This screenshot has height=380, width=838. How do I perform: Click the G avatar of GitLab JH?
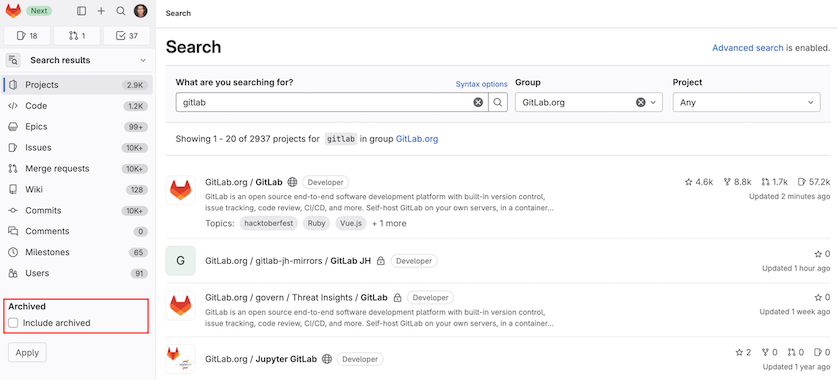(x=181, y=261)
